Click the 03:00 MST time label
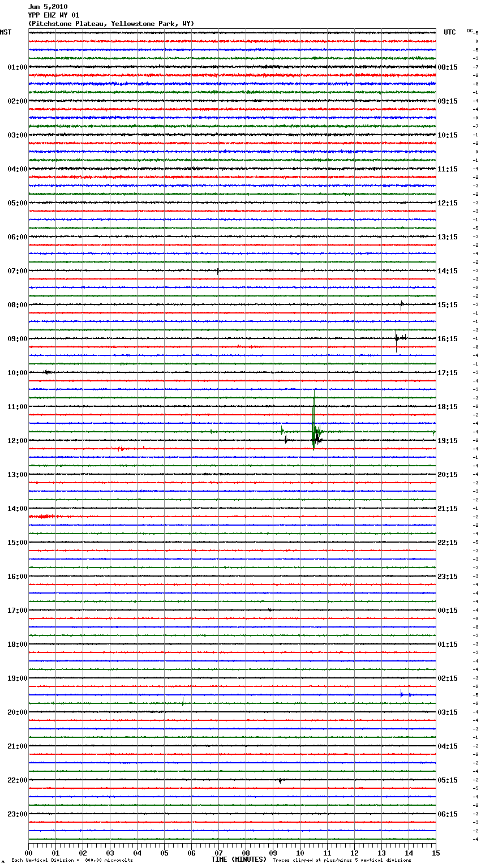The height and width of the screenshot is (868, 481). tap(17, 135)
